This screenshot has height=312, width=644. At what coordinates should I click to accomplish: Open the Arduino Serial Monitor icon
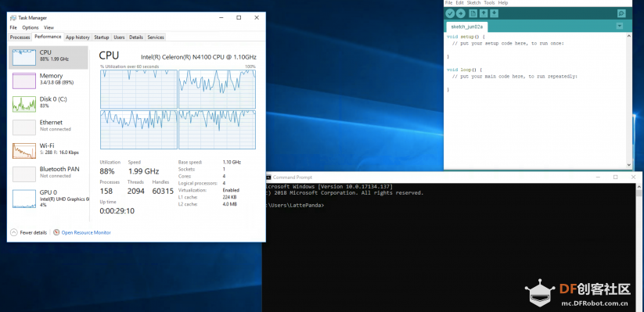point(621,13)
